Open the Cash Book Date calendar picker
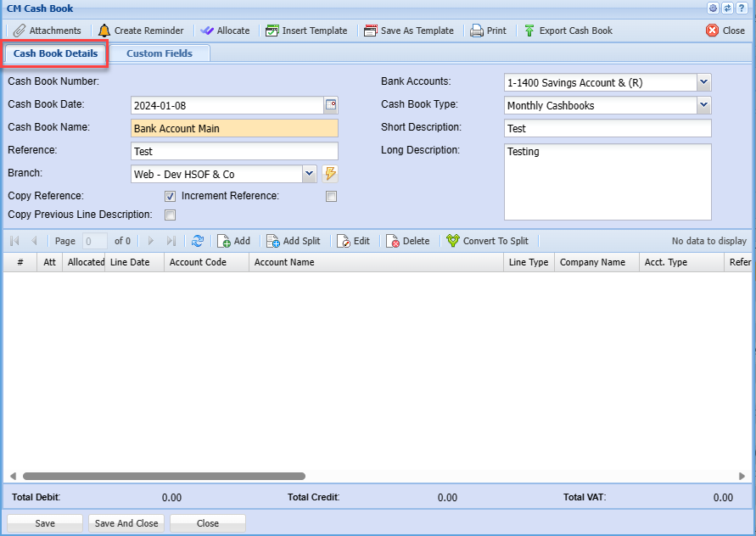Screen dimensions: 756x536 coord(331,105)
